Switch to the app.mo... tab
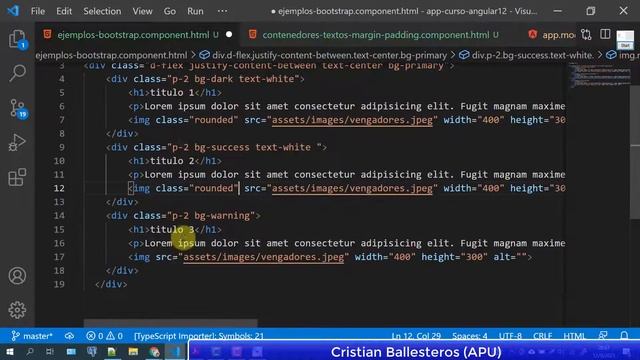This screenshot has height=360, width=640. (551, 35)
